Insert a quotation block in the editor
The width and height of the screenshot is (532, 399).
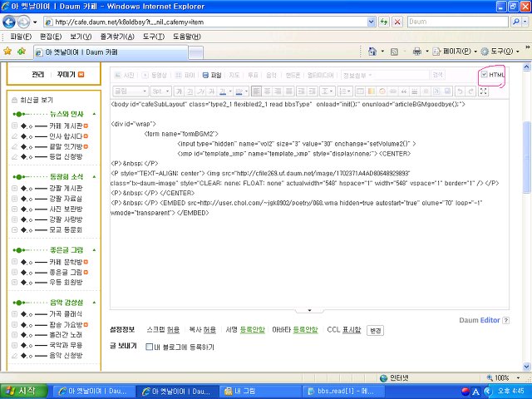(404, 91)
